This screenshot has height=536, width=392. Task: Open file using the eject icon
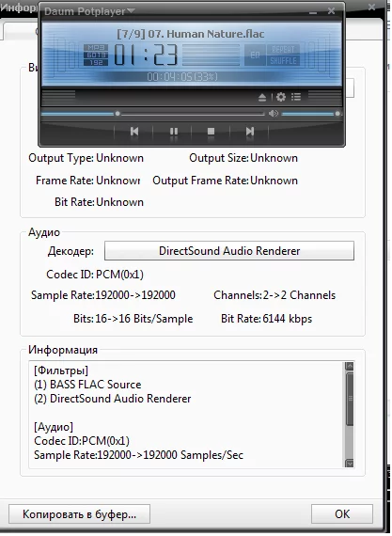[262, 98]
